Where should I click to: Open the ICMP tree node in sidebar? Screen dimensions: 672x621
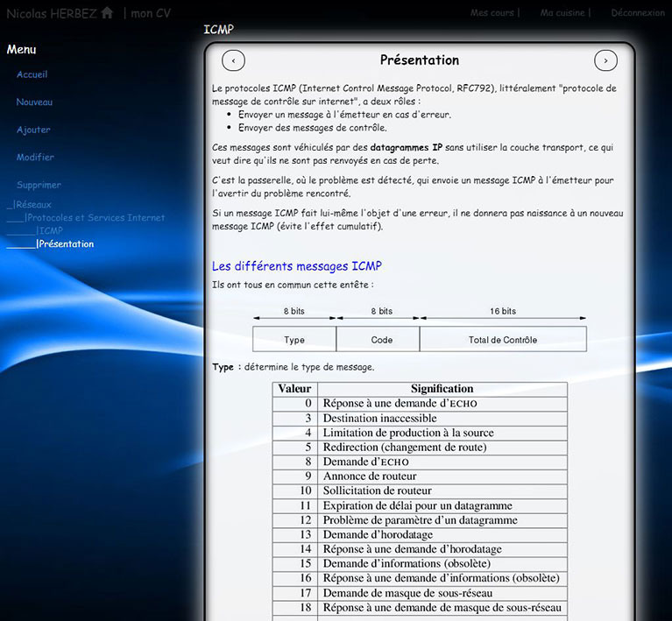pos(50,230)
